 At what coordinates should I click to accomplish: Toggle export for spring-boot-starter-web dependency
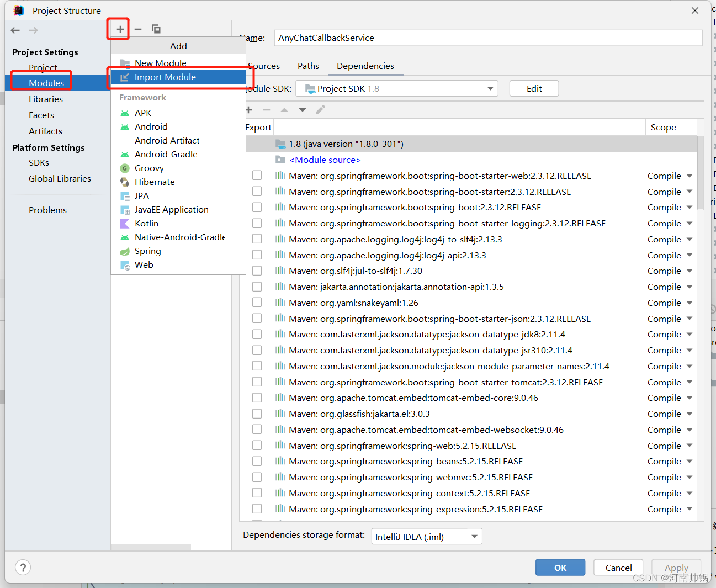coord(257,176)
